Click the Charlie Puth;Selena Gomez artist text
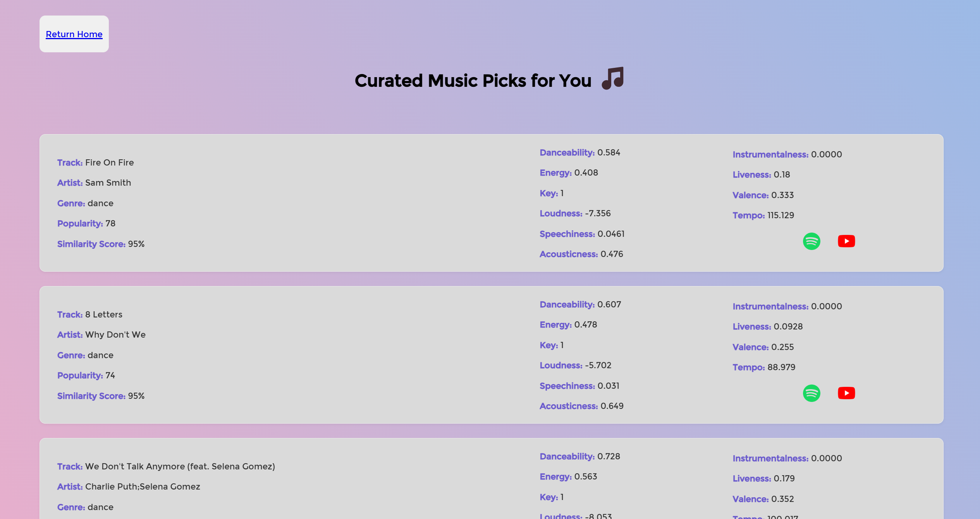980x519 pixels. pyautogui.click(x=143, y=486)
